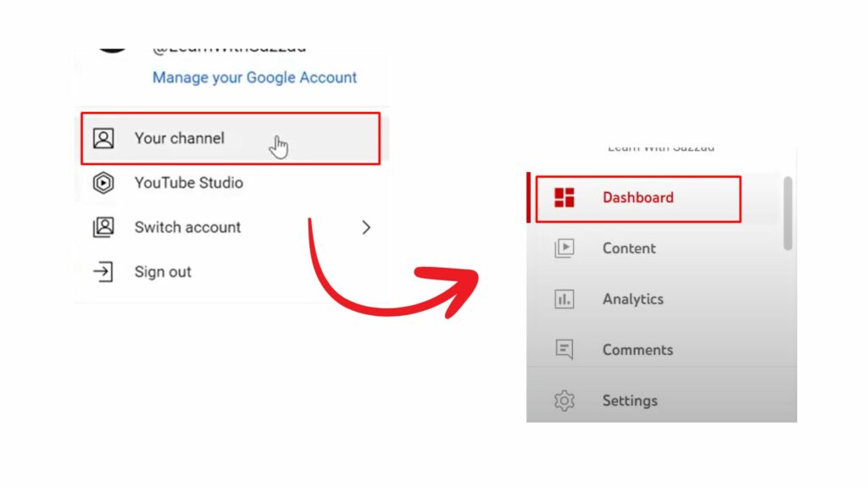868x488 pixels.
Task: Click Sign out to log off
Action: click(x=163, y=272)
